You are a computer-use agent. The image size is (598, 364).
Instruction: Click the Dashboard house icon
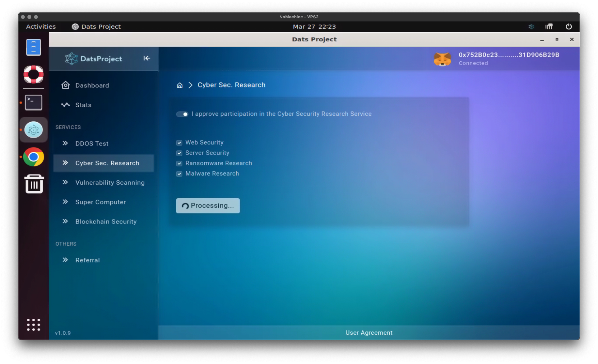click(65, 85)
